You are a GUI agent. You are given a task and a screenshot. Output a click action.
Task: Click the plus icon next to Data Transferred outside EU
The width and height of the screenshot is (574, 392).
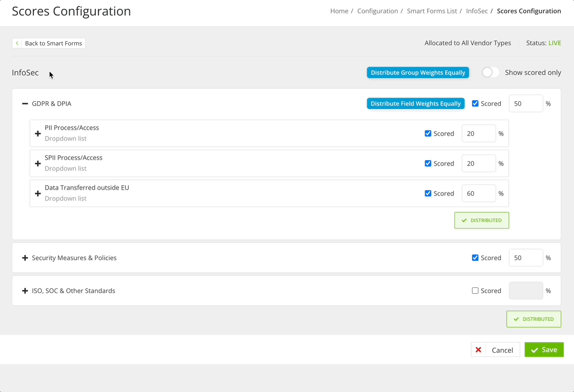click(x=38, y=193)
